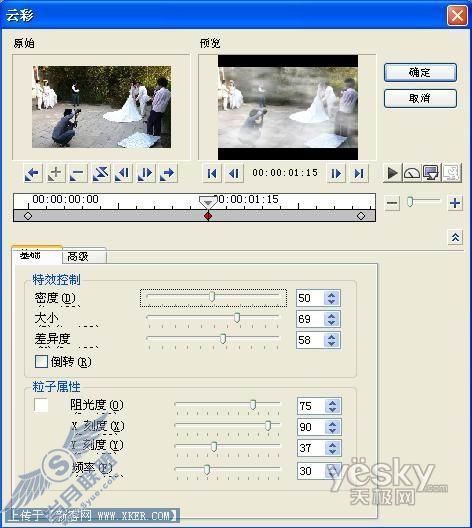472x528 pixels.
Task: Click the 大小 slider handle
Action: pyautogui.click(x=237, y=318)
